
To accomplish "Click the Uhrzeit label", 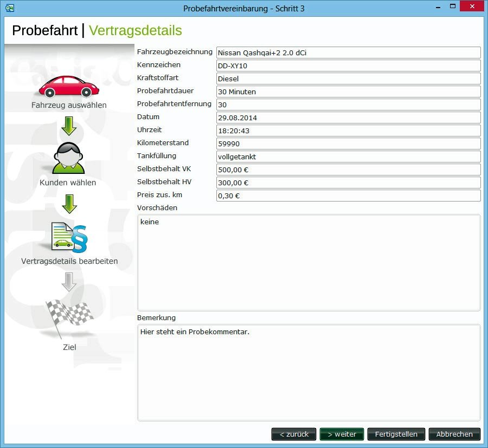I will pos(150,129).
